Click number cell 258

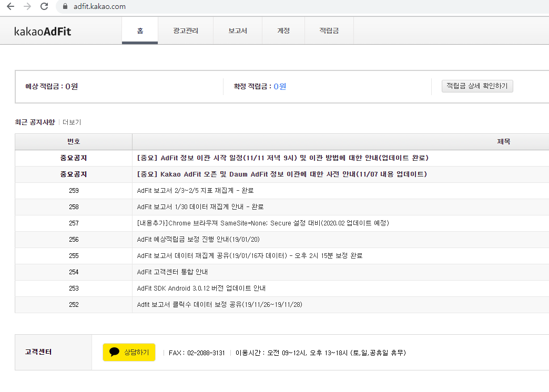tap(74, 207)
